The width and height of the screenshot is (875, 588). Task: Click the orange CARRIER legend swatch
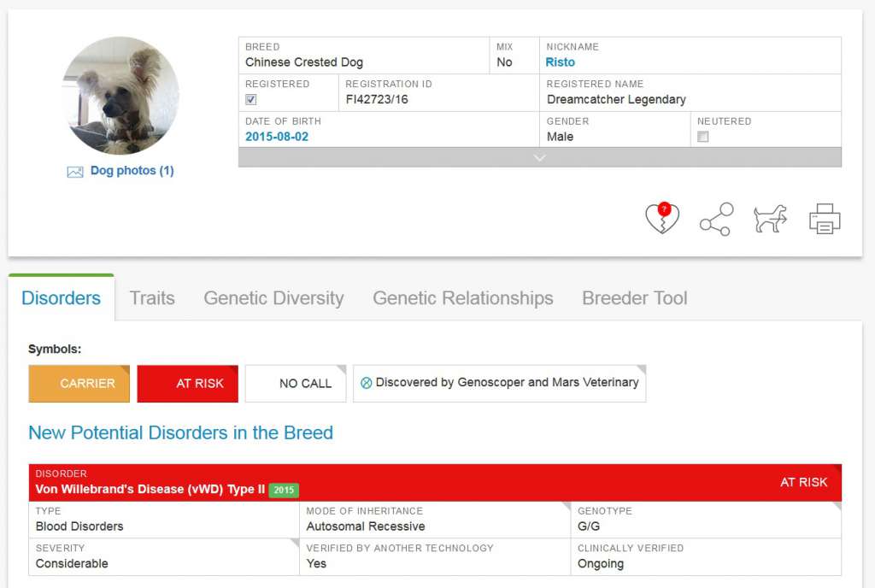pos(79,384)
